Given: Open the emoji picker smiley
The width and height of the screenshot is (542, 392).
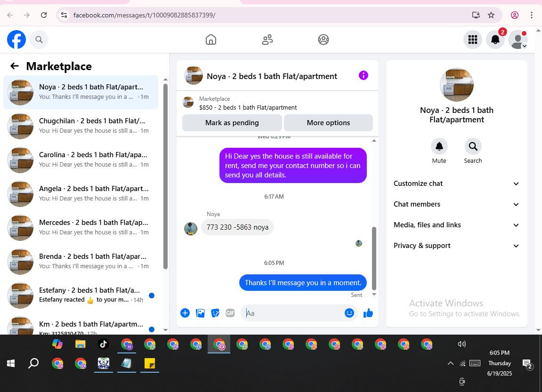Looking at the screenshot, I should (x=349, y=313).
